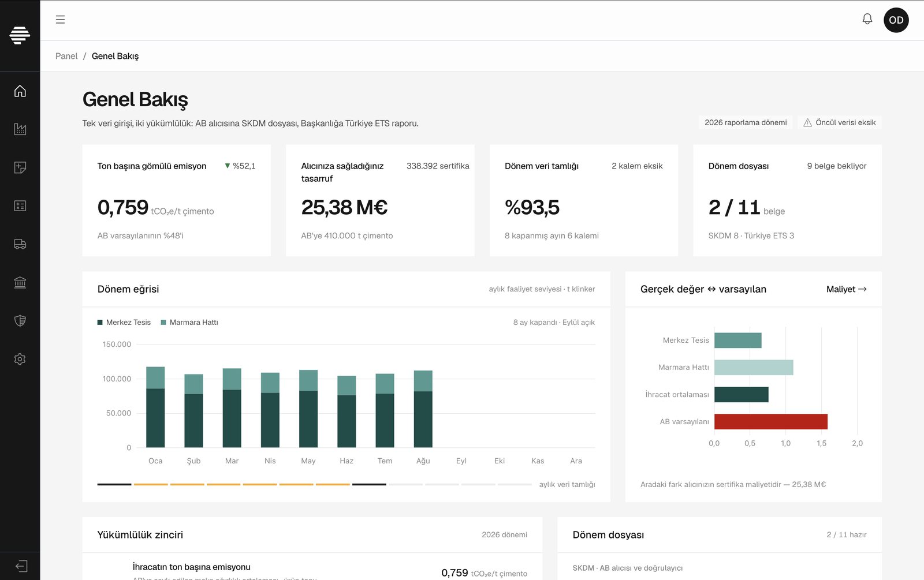
Task: Go to the home sidebar icon
Action: tap(20, 91)
